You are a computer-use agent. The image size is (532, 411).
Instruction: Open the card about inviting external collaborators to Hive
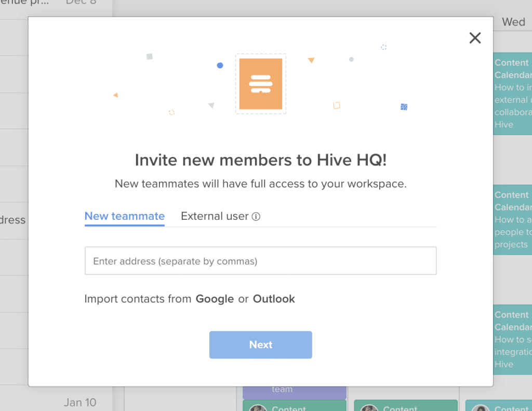click(514, 94)
